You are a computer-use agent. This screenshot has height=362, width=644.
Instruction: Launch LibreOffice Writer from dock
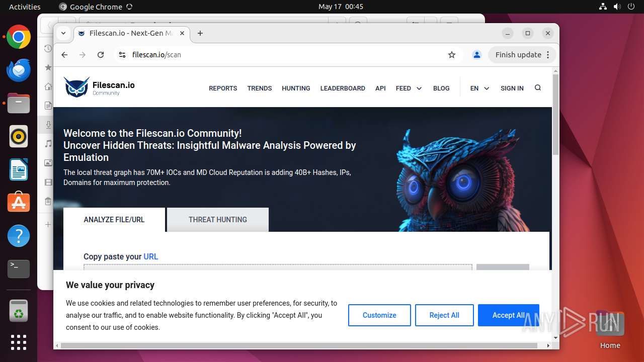pos(19,170)
